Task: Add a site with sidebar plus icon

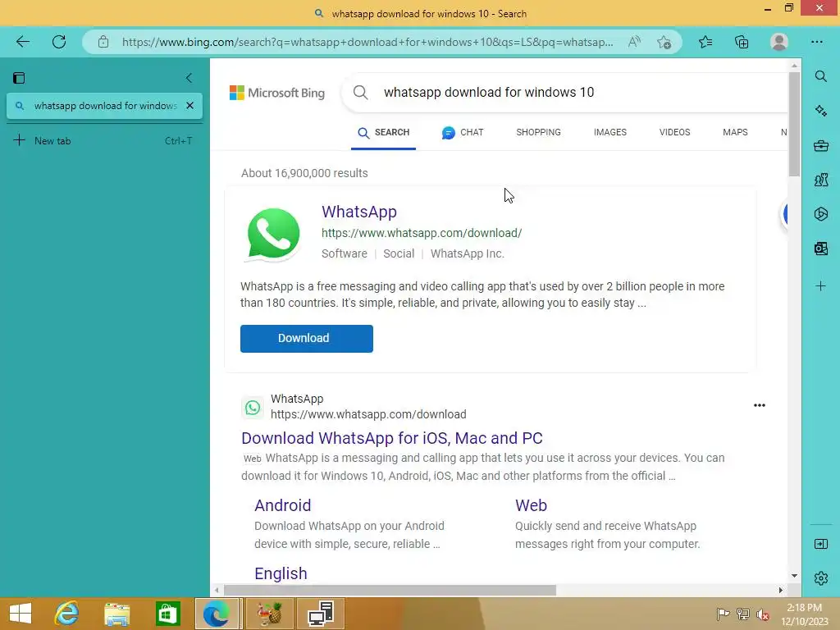Action: [x=820, y=286]
